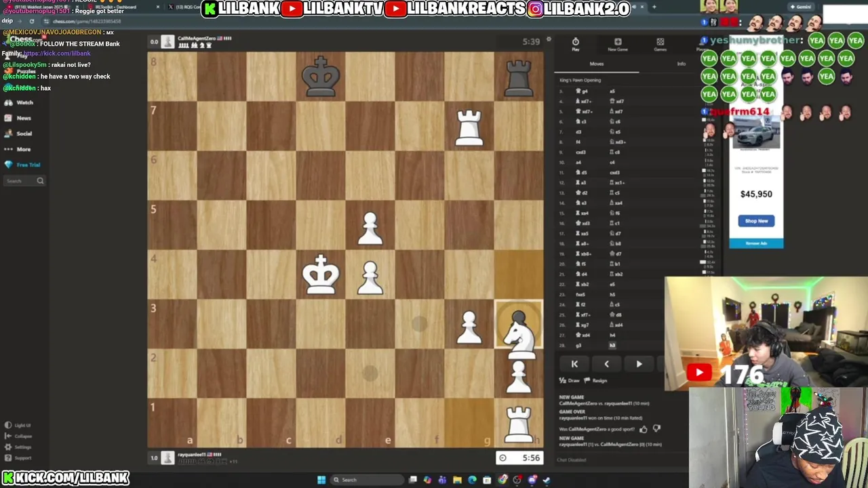
Task: Open the New Game tab
Action: pos(618,44)
